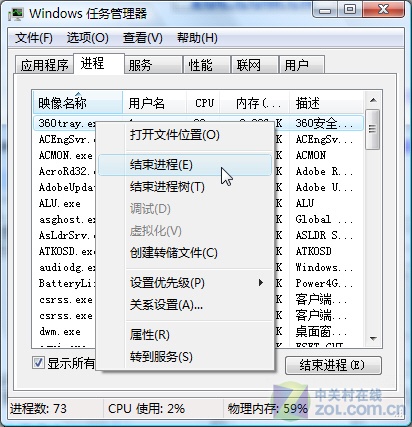Click the vertical scrollbar thumb
This screenshot has height=427, width=412.
373,129
